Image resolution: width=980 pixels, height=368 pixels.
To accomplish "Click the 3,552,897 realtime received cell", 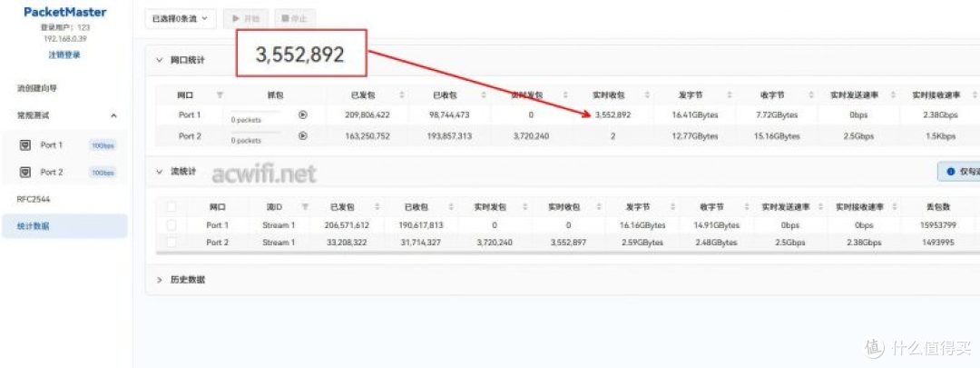I will 568,243.
